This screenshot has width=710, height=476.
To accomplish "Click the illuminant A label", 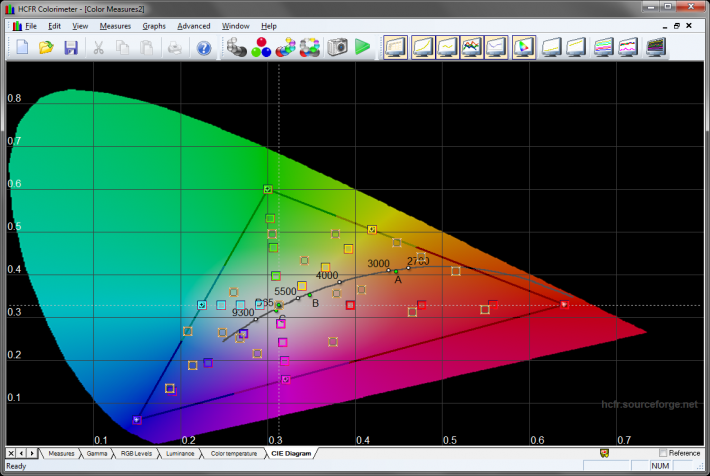I will (398, 279).
